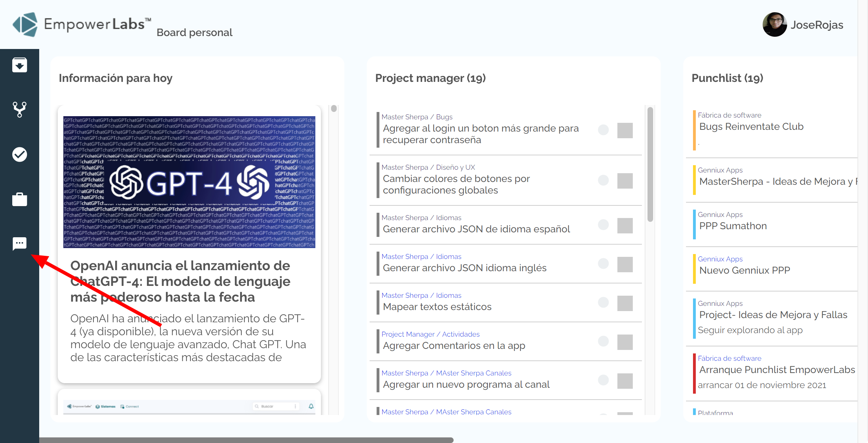
Task: Toggle the circle for 'Agregar un nuevo programa al canal'
Action: coord(603,380)
